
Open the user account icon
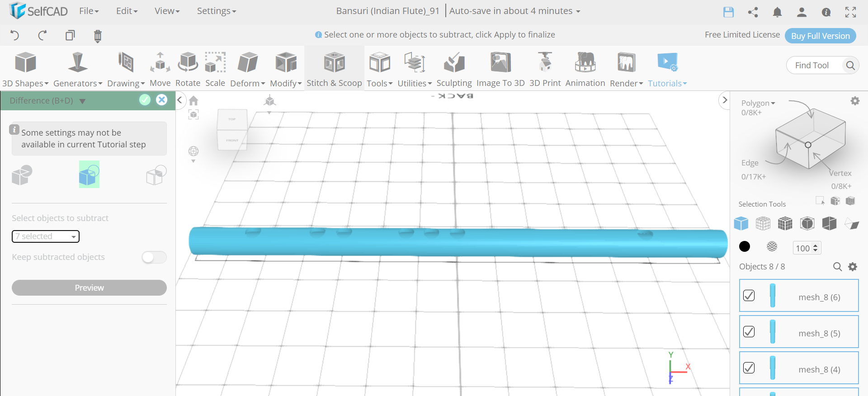coord(802,12)
